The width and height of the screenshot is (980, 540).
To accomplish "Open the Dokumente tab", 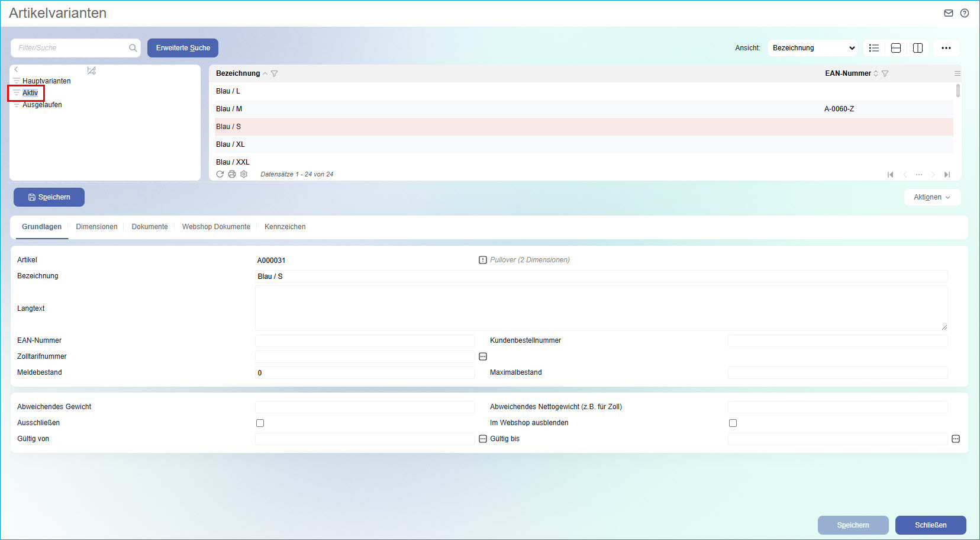I will coord(150,227).
